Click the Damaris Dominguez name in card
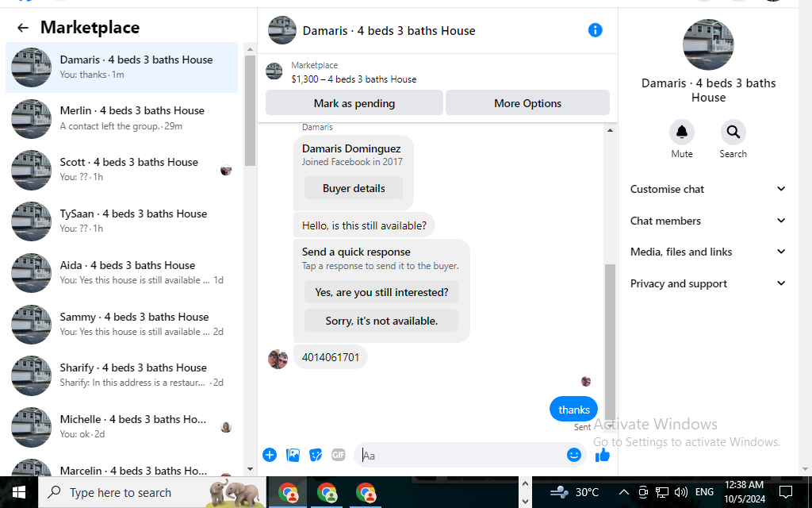Image resolution: width=812 pixels, height=508 pixels. point(351,148)
